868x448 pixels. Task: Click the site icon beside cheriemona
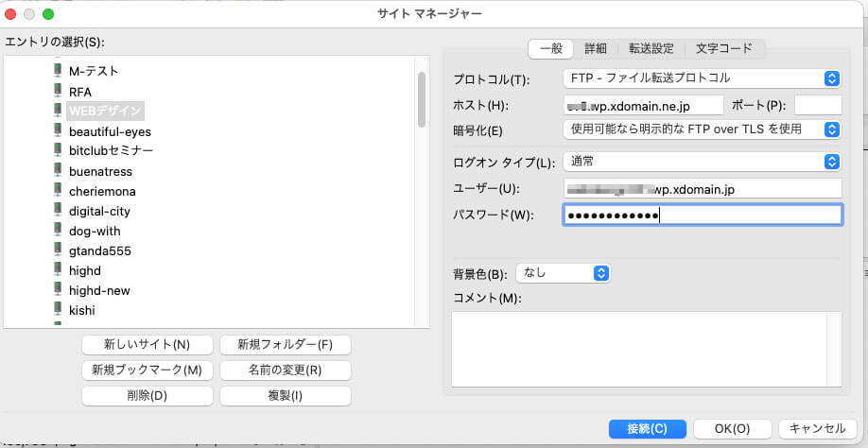tap(58, 191)
